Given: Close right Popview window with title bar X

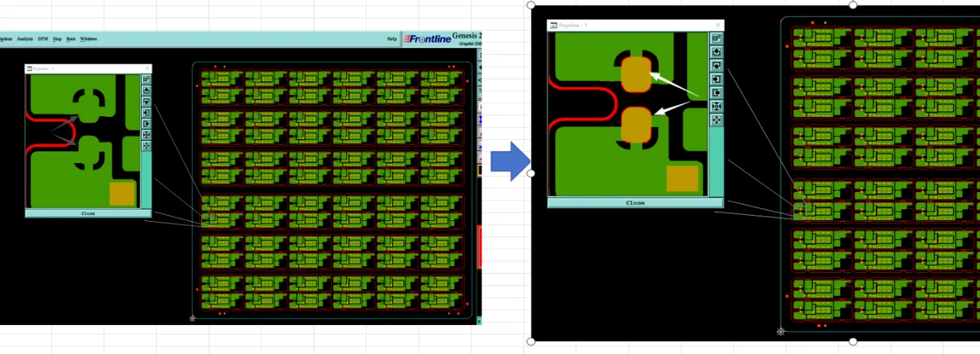Looking at the screenshot, I should point(716,25).
